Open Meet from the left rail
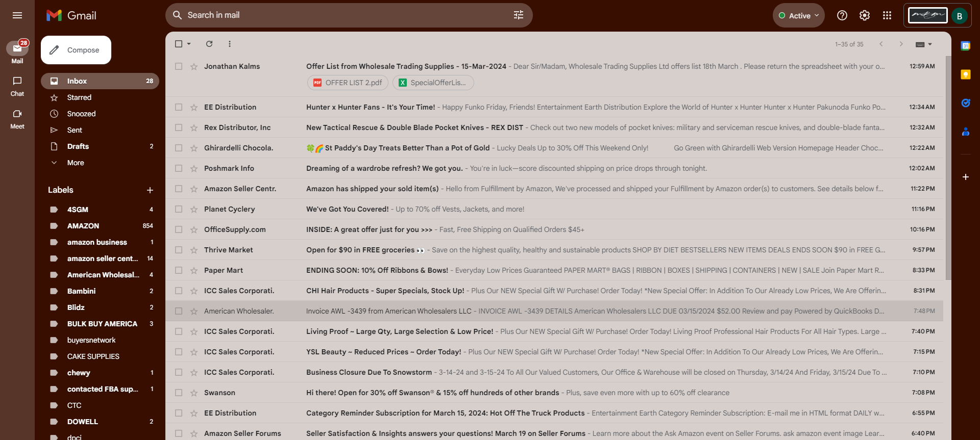The width and height of the screenshot is (980, 440). pyautogui.click(x=17, y=119)
